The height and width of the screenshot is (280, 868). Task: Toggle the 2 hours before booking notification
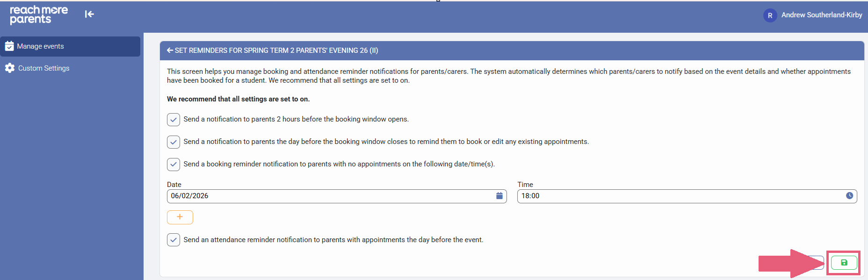point(174,120)
